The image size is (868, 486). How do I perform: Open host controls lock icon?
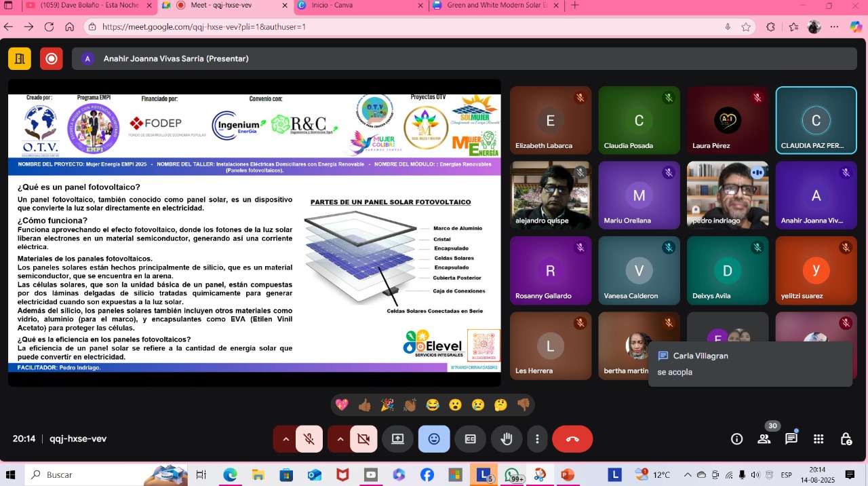coord(846,439)
